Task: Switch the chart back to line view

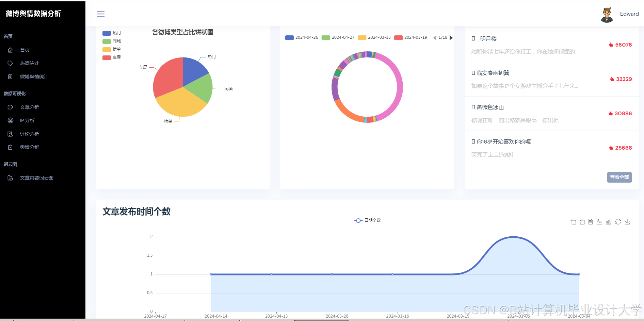Action: pyautogui.click(x=599, y=222)
